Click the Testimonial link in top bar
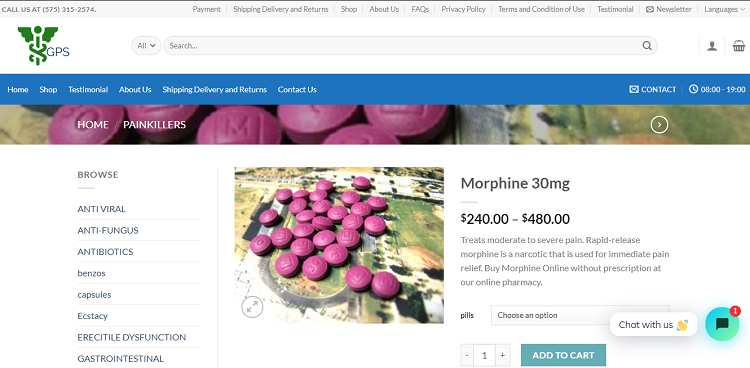Image resolution: width=750 pixels, height=368 pixels. (x=615, y=9)
